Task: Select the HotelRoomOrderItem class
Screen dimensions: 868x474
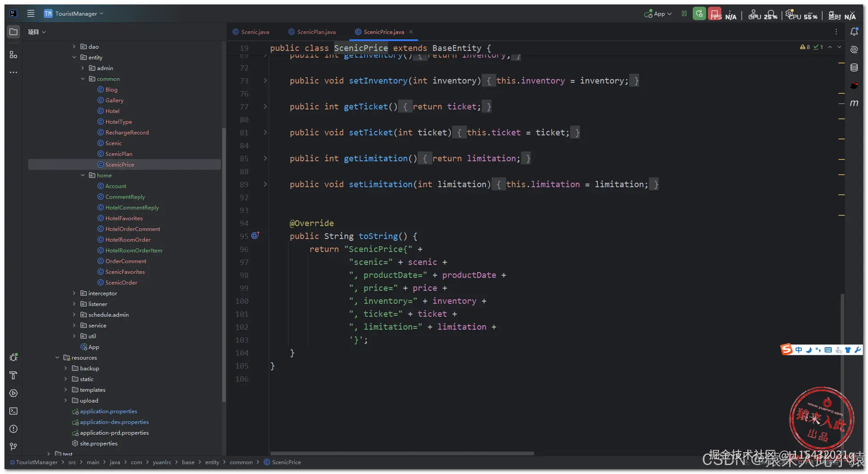Action: coord(134,250)
